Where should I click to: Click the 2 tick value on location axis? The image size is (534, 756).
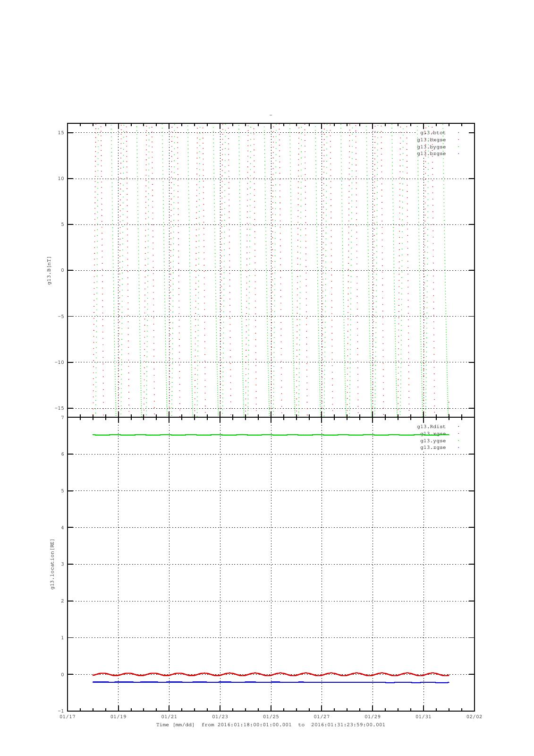coord(62,601)
